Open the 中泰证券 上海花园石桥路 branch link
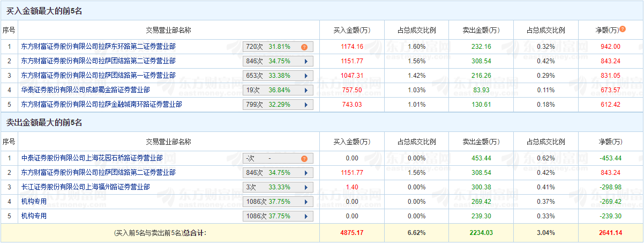Image resolution: width=644 pixels, height=243 pixels. (x=92, y=158)
